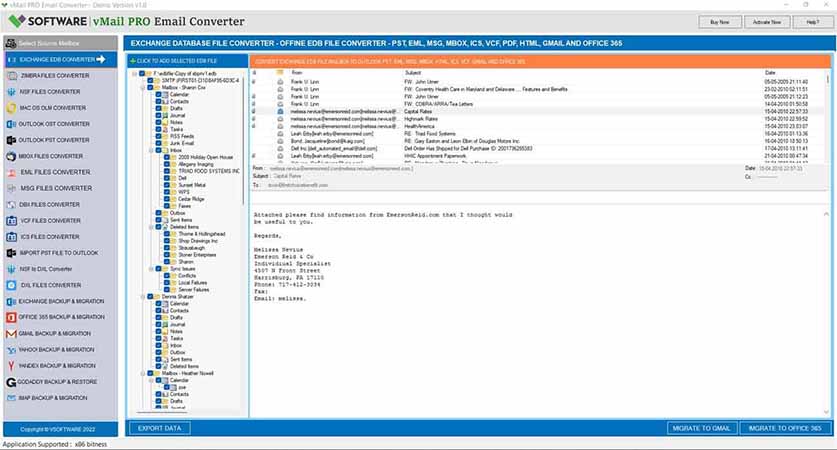Viewport: 837px width, 450px height.
Task: Click the Export Data button
Action: pyautogui.click(x=160, y=428)
